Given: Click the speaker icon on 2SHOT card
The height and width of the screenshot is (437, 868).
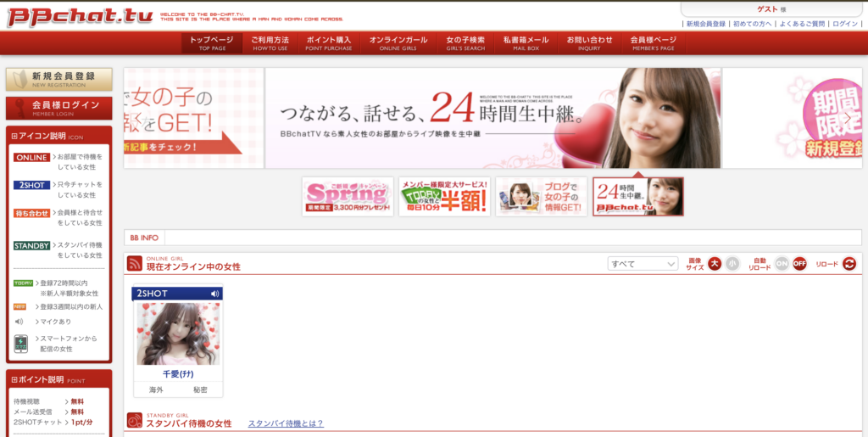Looking at the screenshot, I should 214,294.
